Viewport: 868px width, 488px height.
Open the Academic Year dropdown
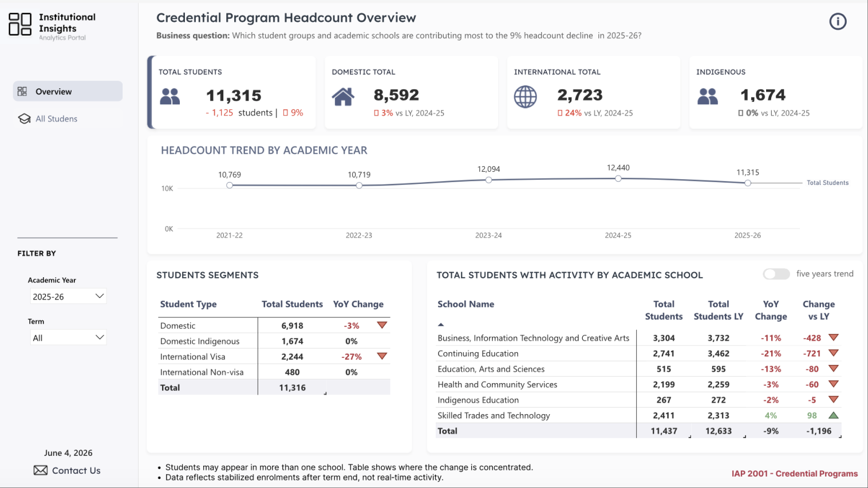click(68, 296)
